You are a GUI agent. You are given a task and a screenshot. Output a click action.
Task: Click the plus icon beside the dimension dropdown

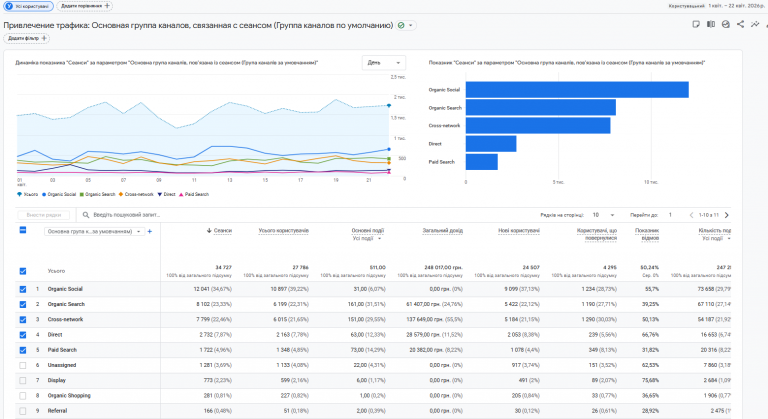point(149,231)
